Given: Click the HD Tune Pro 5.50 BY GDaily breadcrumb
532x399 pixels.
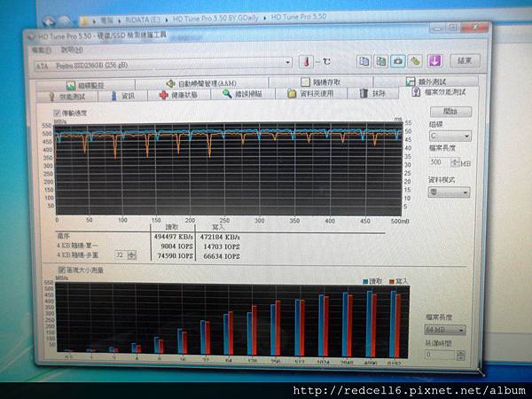Looking at the screenshot, I should (215, 19).
